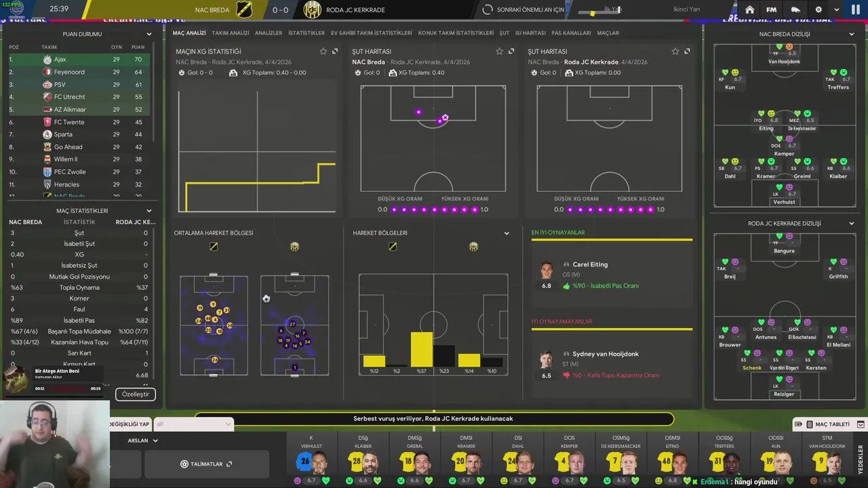Click the NAC Breda XG oranı scale
Screen dimensions: 868x488
[x=433, y=210]
